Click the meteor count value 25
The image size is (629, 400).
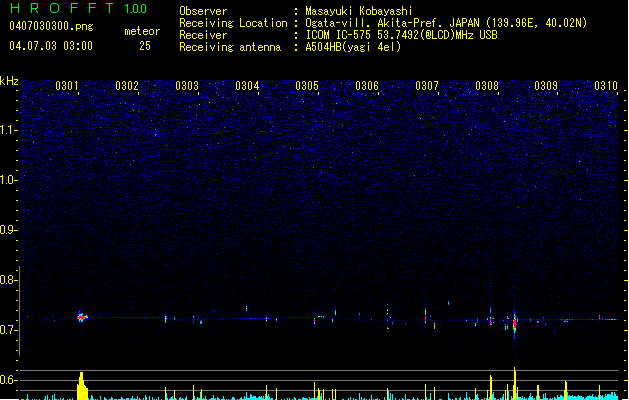tap(145, 46)
